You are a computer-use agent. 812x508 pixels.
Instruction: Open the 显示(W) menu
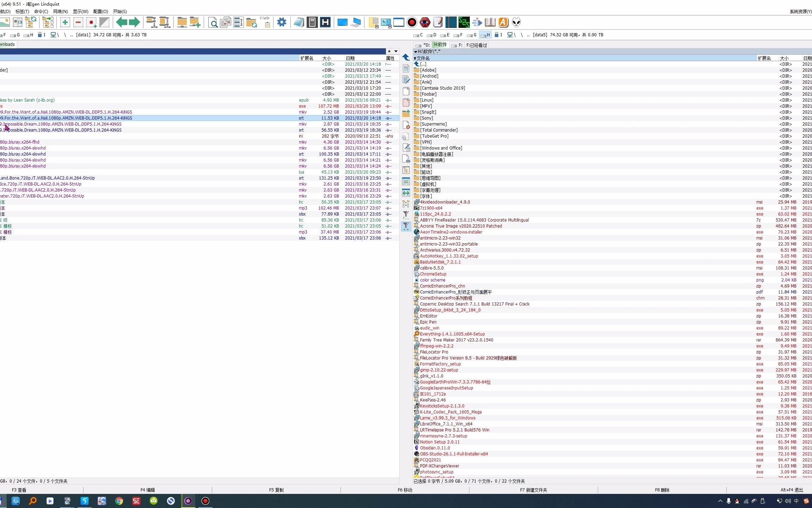pos(80,12)
